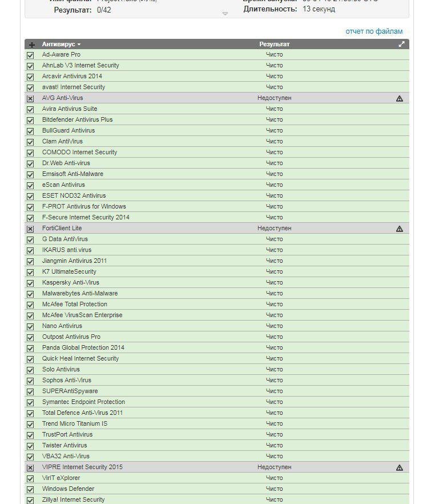Select the VBA32 Anti-Virus name
Screen dimensions: 423x504
tap(66, 456)
